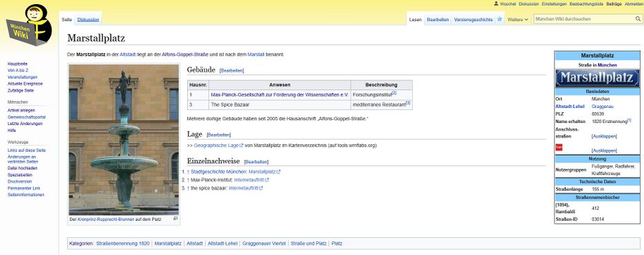Switch to the Seite tab
Viewport: 644px width, 255px height.
[x=67, y=19]
